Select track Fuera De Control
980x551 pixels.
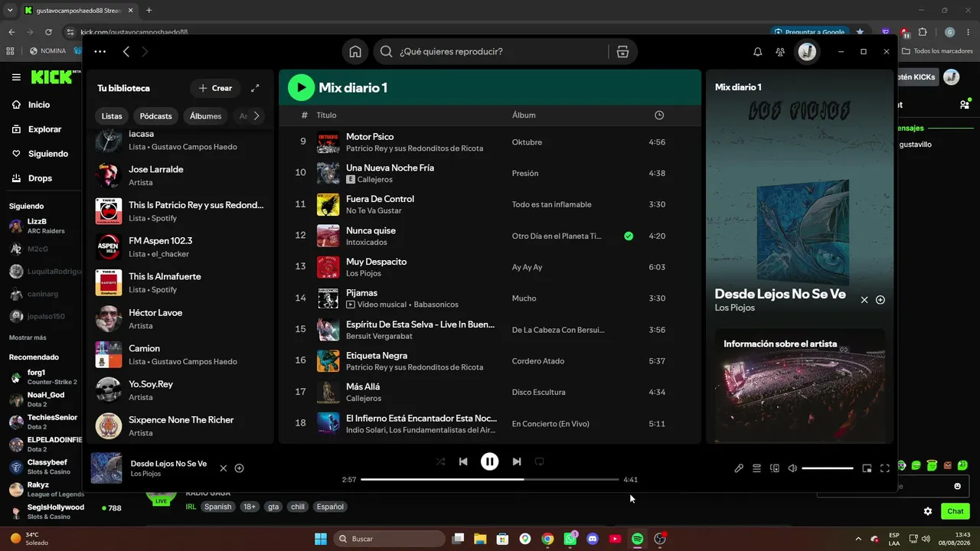coord(490,204)
